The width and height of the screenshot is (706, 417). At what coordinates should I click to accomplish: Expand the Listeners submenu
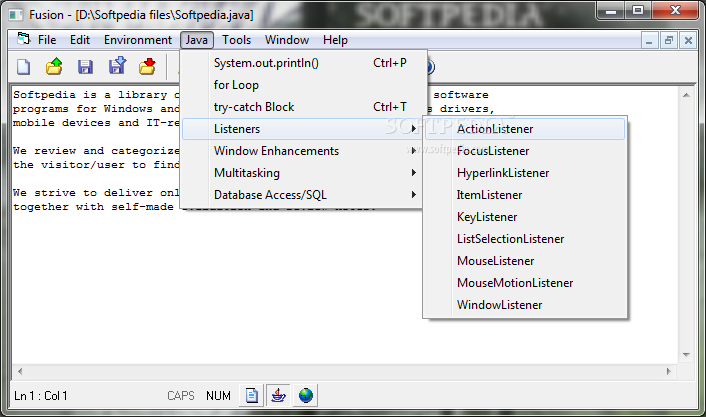pos(303,129)
